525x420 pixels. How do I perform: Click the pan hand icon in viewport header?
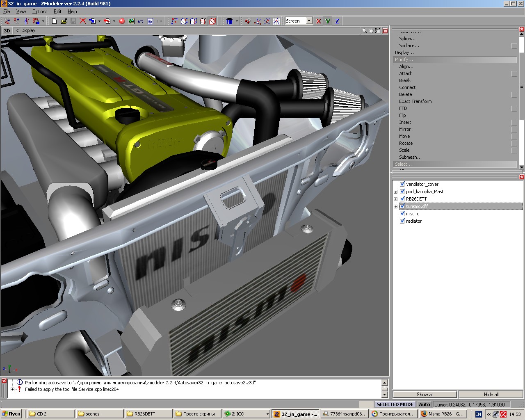tap(371, 31)
